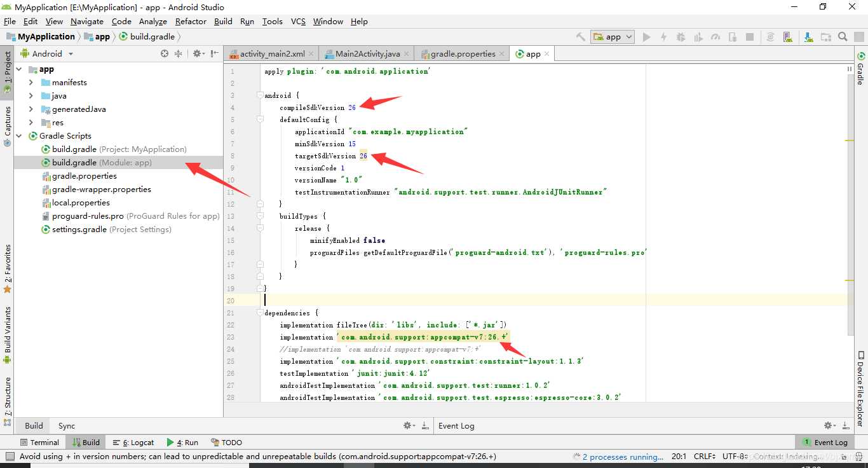
Task: Open Build panel gear settings icon
Action: [410, 425]
